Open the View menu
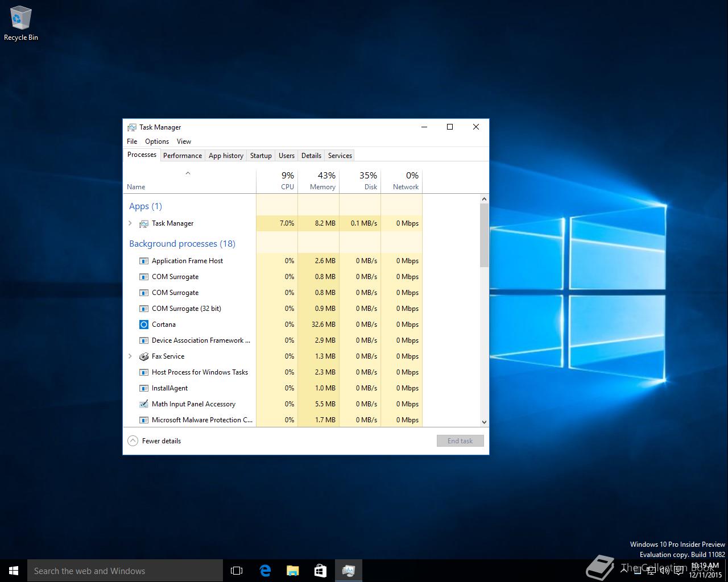The image size is (728, 582). 184,142
